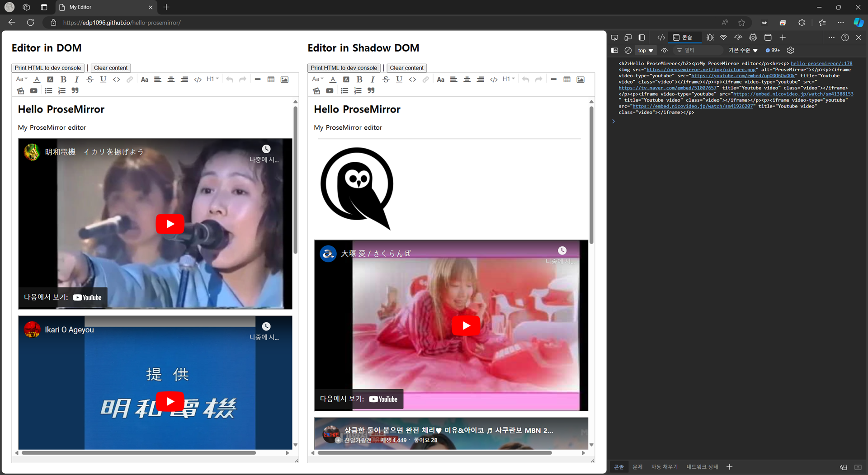The width and height of the screenshot is (868, 475).
Task: Toggle italic in the DOM editor toolbar
Action: (x=76, y=80)
